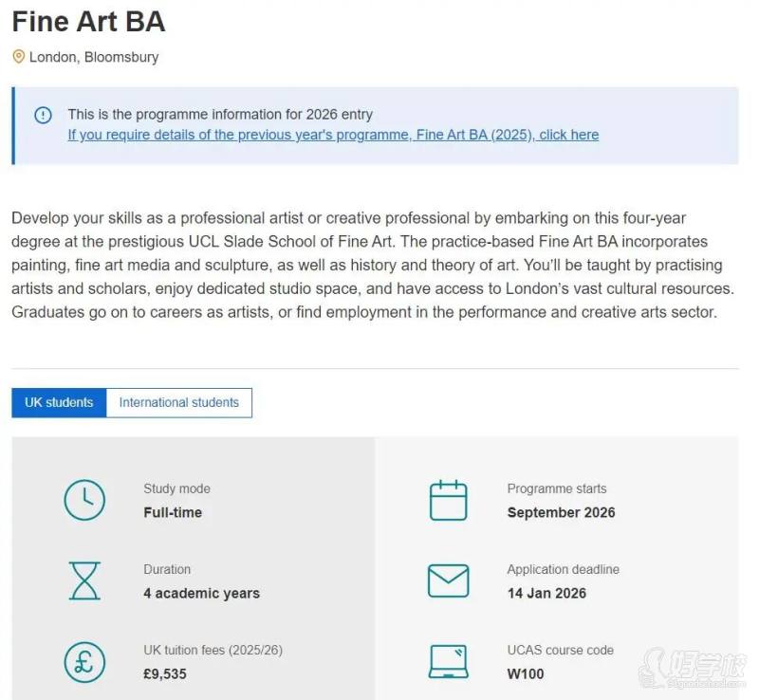Click the London, Bloomsbury location text
Image resolution: width=759 pixels, height=700 pixels.
point(94,57)
